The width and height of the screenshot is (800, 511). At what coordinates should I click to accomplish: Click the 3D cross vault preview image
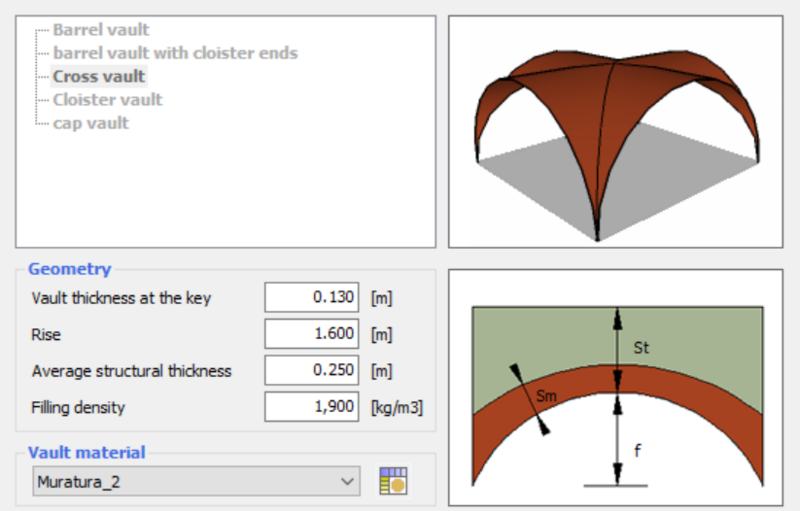point(616,132)
